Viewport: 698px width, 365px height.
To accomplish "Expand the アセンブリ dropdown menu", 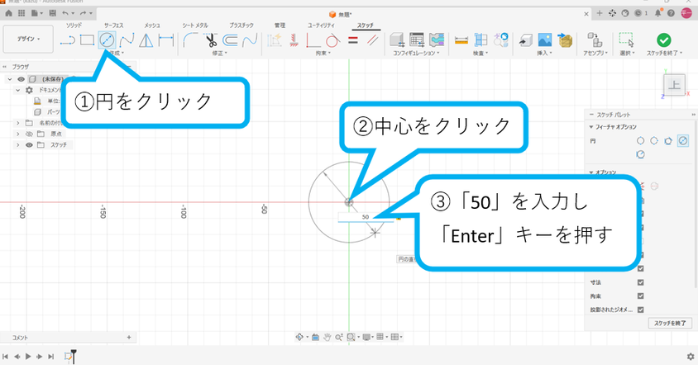I will 595,53.
